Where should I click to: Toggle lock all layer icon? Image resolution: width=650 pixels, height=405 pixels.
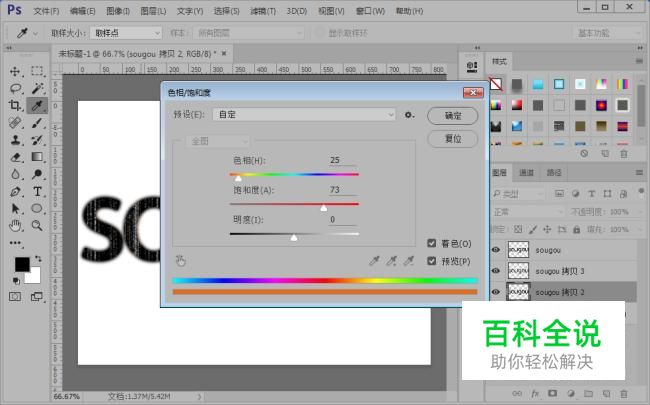coord(576,229)
